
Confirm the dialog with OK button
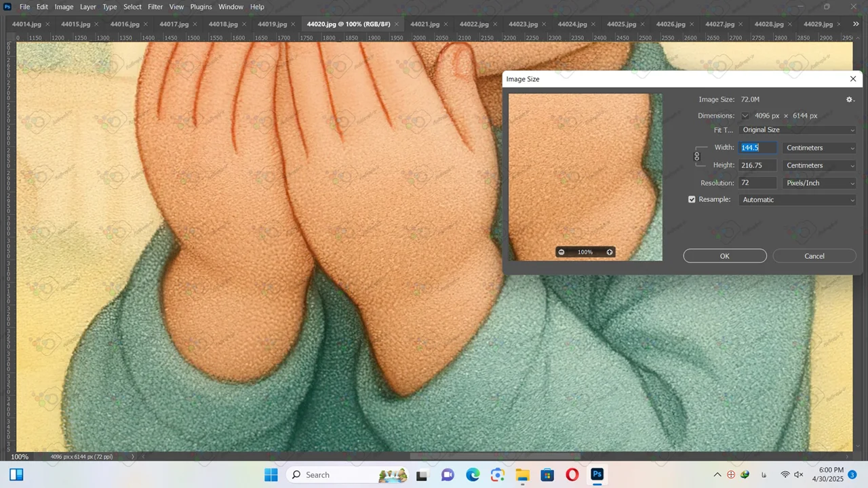(x=724, y=256)
